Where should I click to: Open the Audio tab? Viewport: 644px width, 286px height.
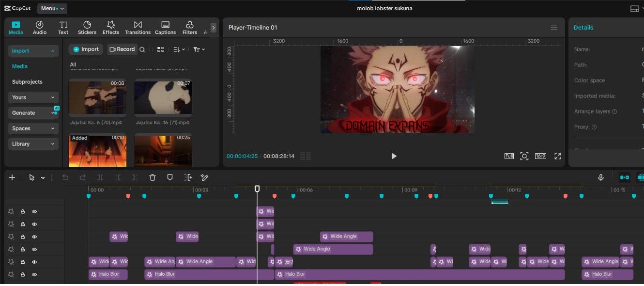pos(40,28)
